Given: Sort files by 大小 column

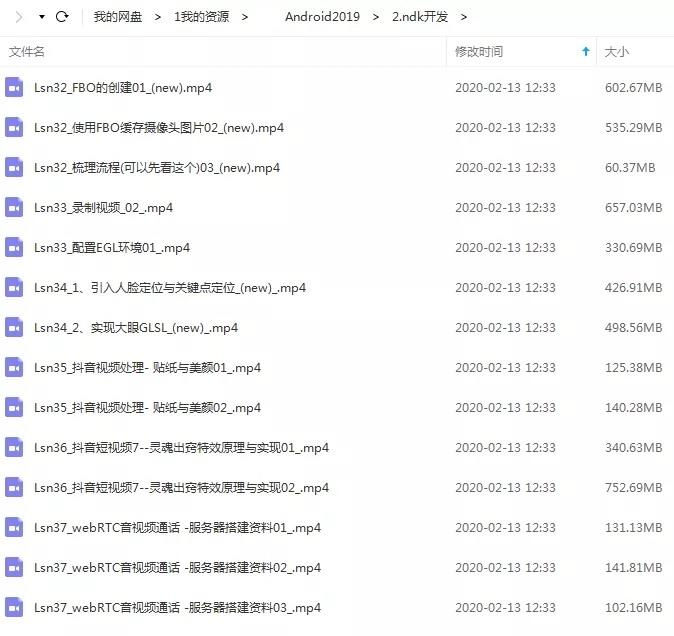Looking at the screenshot, I should click(616, 52).
